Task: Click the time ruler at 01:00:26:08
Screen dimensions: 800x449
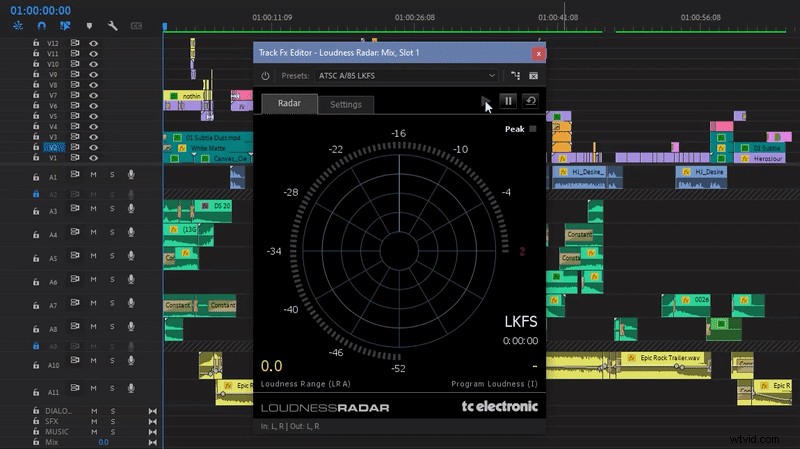Action: click(x=414, y=17)
